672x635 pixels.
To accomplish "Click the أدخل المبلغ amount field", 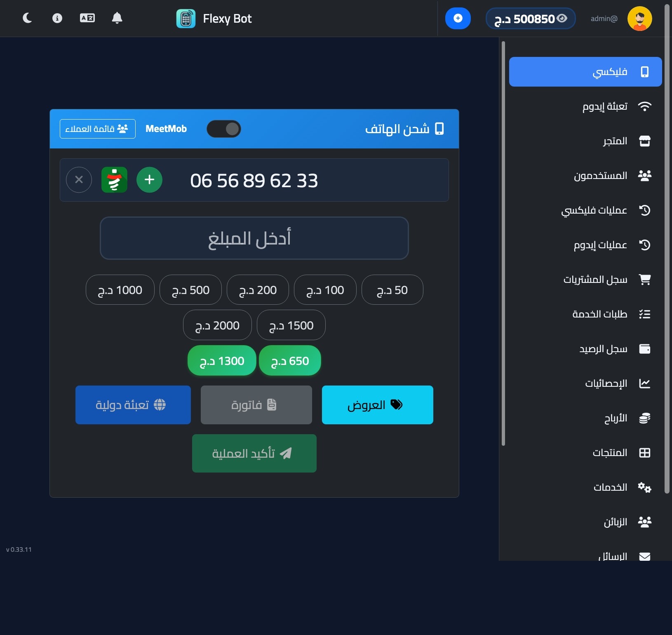I will coord(254,238).
